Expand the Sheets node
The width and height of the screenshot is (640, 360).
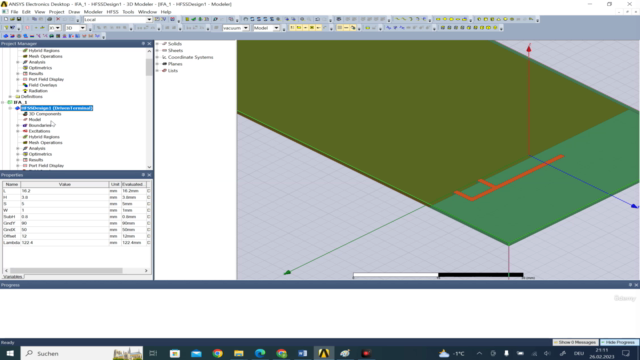tap(158, 51)
